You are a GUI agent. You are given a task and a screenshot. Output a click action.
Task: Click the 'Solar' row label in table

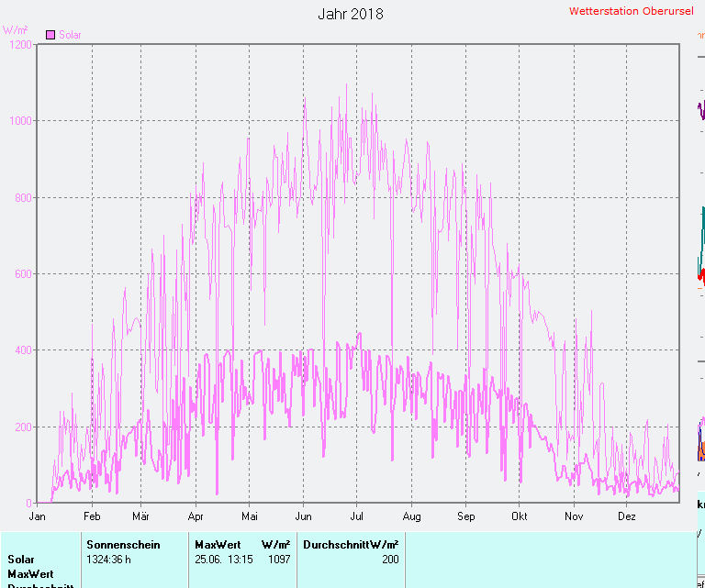(21, 560)
